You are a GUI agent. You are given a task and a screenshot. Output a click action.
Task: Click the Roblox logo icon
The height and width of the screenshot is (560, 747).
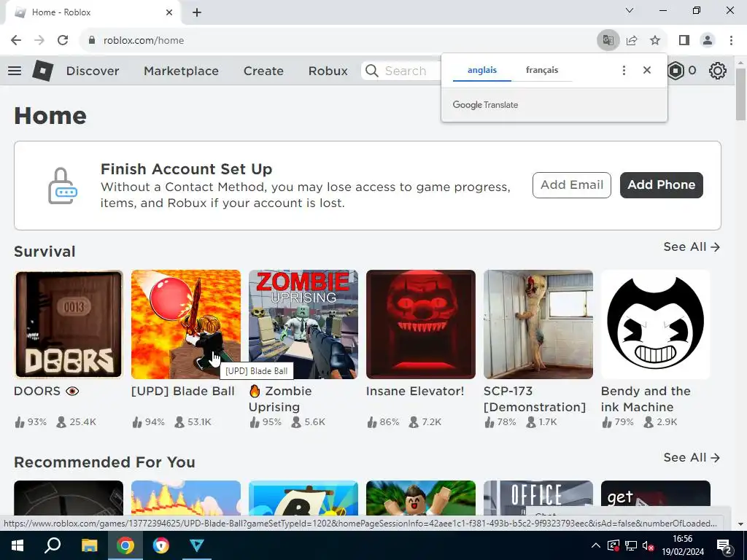[x=43, y=71]
